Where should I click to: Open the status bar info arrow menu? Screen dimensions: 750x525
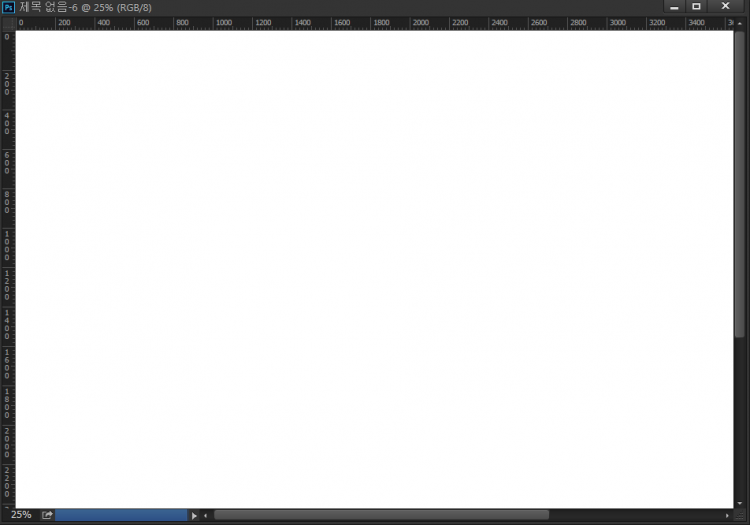[x=194, y=515]
